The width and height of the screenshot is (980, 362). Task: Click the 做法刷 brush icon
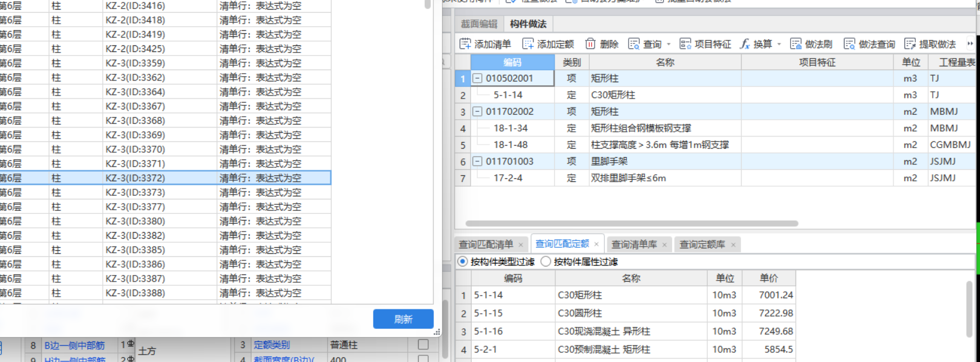click(796, 44)
